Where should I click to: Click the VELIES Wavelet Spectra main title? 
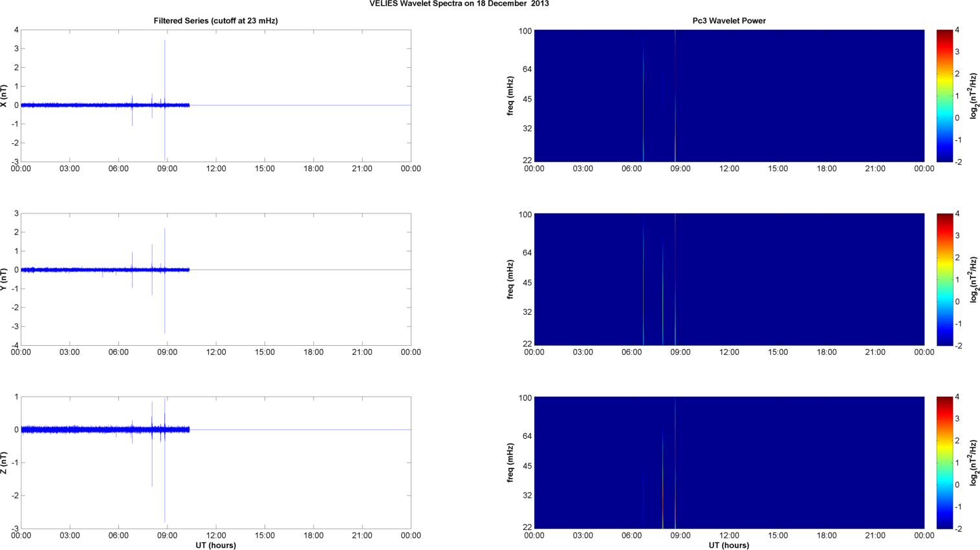pos(459,4)
